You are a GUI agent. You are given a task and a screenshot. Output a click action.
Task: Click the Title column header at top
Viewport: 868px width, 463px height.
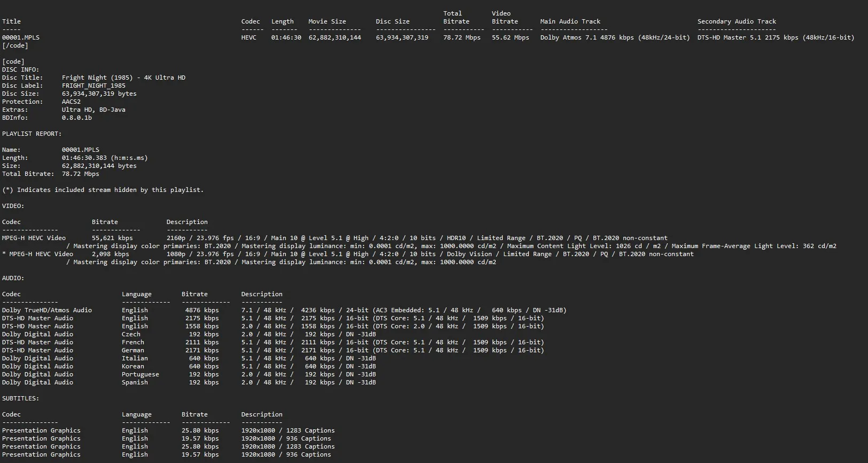click(x=11, y=21)
